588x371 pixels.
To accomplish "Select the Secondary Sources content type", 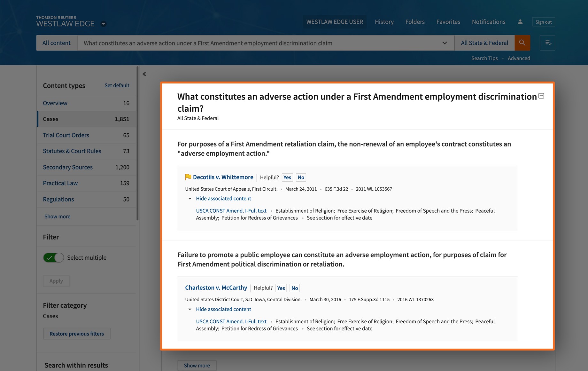I will coord(68,167).
